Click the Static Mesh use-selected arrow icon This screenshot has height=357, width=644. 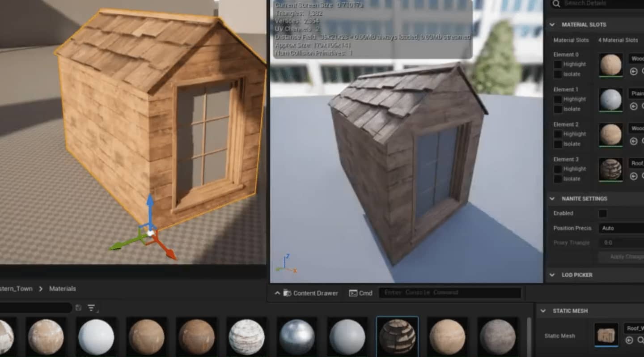[629, 340]
